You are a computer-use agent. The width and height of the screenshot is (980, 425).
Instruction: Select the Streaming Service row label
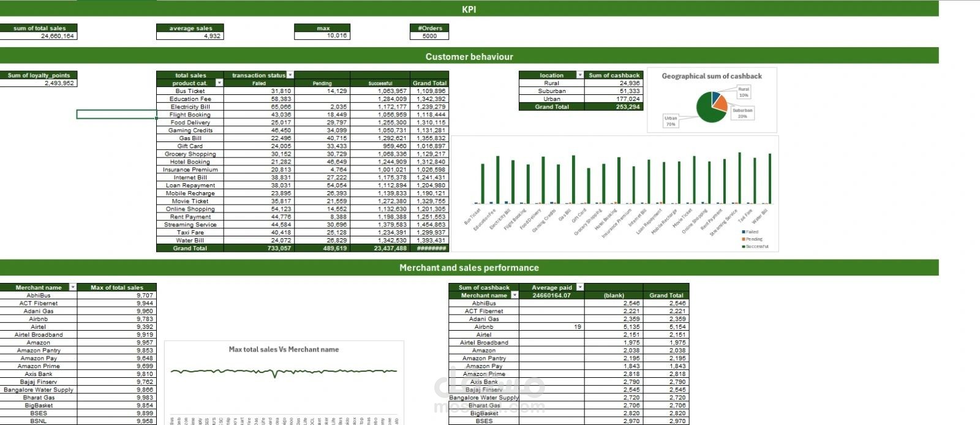point(190,225)
